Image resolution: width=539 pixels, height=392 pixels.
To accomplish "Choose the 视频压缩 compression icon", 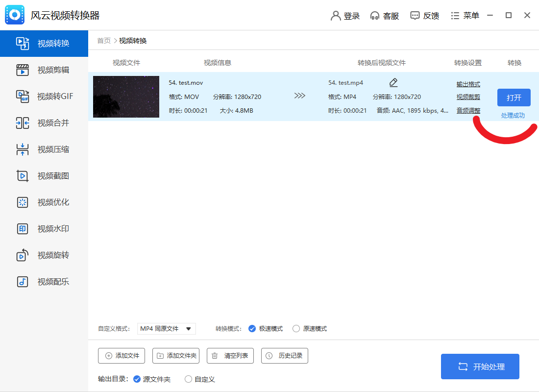I will click(23, 149).
